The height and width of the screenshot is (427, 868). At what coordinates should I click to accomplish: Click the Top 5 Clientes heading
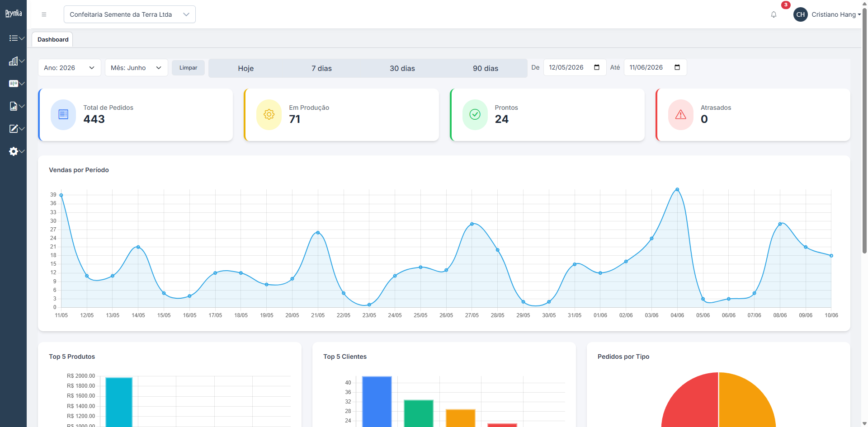click(345, 357)
